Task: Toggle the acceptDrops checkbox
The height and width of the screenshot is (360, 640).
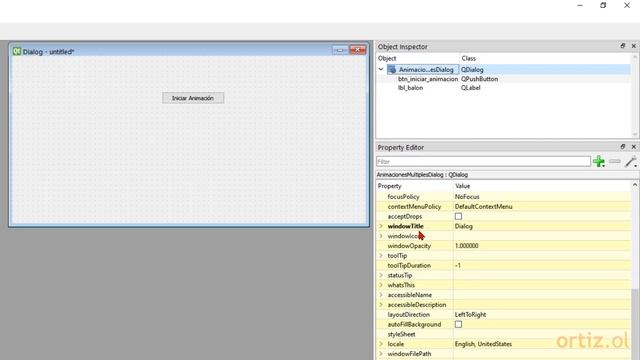Action: pos(458,216)
